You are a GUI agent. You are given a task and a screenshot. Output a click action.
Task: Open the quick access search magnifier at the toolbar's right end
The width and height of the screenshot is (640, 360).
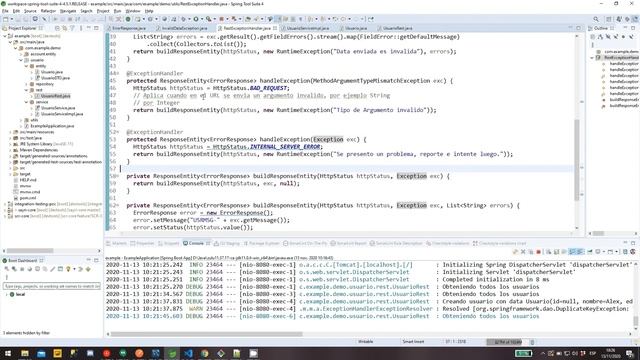coord(596,19)
